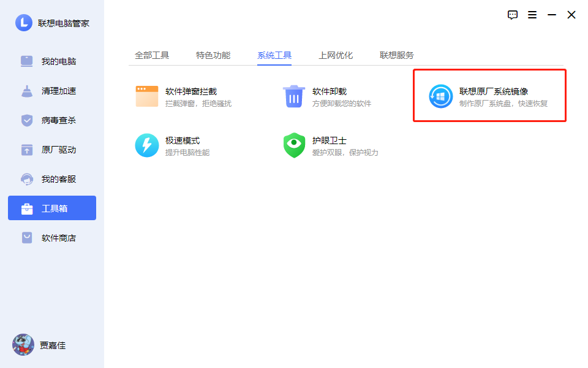The image size is (588, 368).
Task: Go to the 联想服务 tab
Action: click(x=397, y=55)
